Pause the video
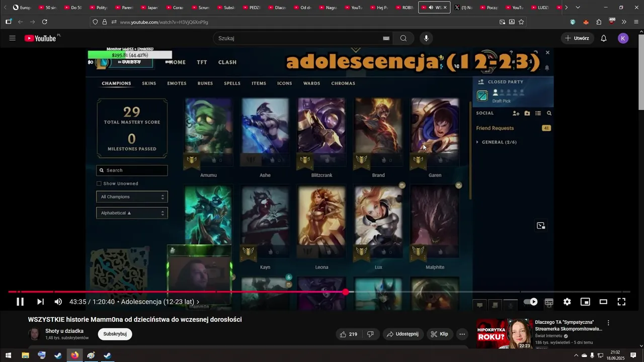Screen dimensions: 644x362 coord(20,302)
